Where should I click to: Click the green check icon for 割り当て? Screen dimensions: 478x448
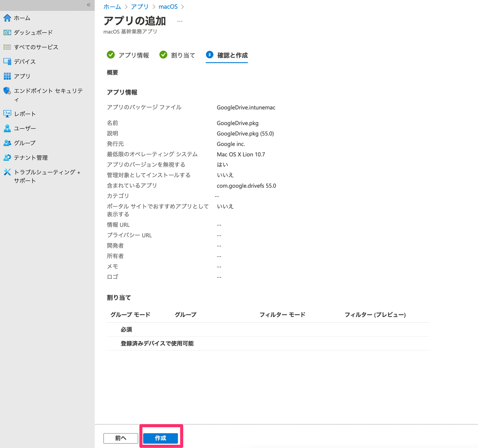tap(163, 55)
